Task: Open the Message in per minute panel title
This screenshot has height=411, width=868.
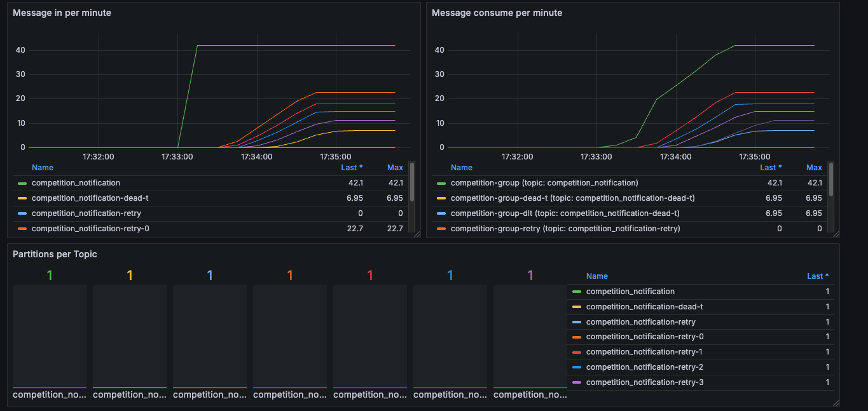Action: pyautogui.click(x=62, y=13)
